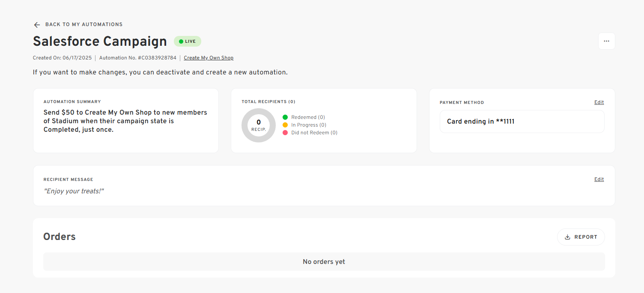Click the Salesforce Campaign title

click(x=100, y=41)
